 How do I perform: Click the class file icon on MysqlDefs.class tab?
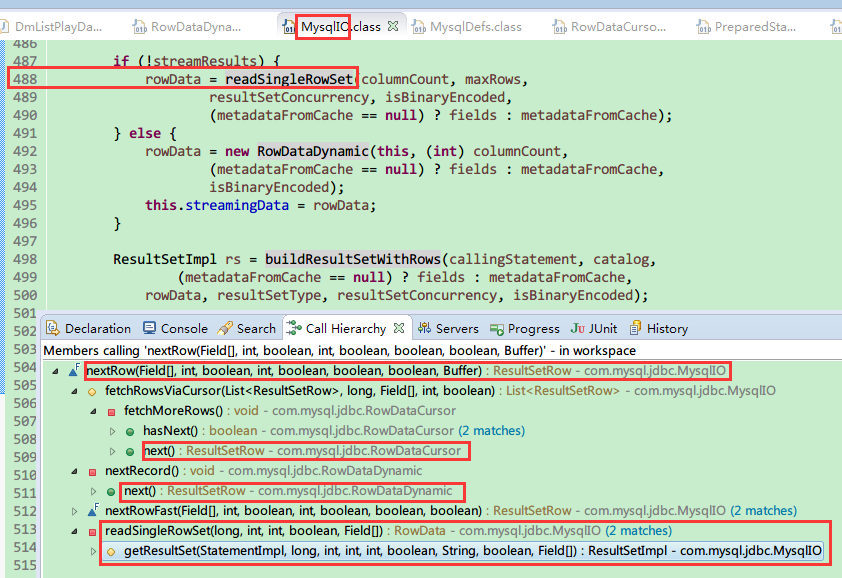419,26
